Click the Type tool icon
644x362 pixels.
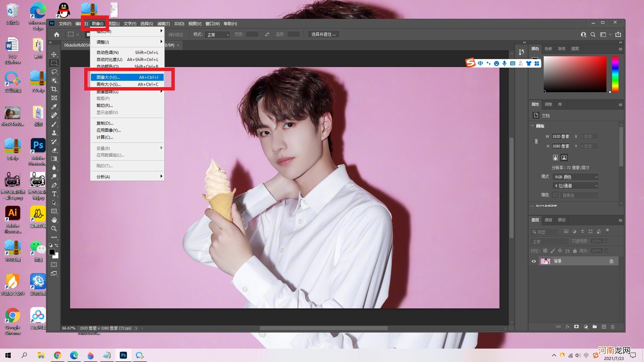(x=54, y=194)
